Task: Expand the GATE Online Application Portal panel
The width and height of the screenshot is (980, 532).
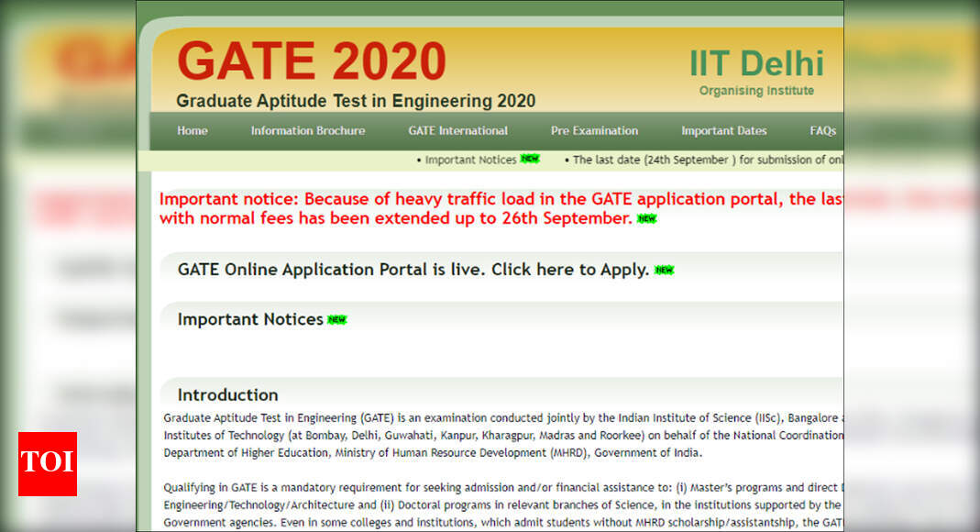Action: click(367, 269)
